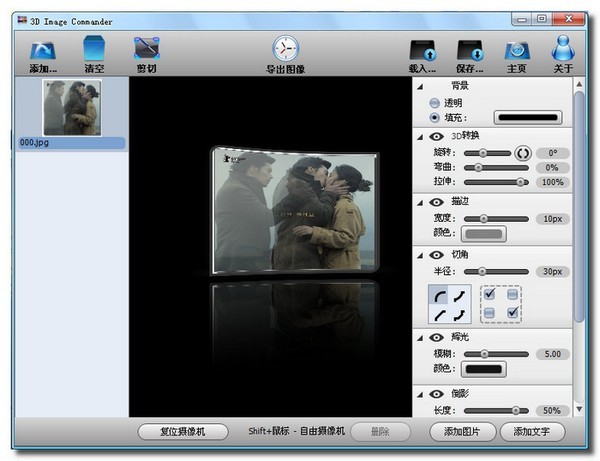Viewport: 600px width, 461px height.
Task: Open Export Image (导出图像) clock icon
Action: pos(285,49)
